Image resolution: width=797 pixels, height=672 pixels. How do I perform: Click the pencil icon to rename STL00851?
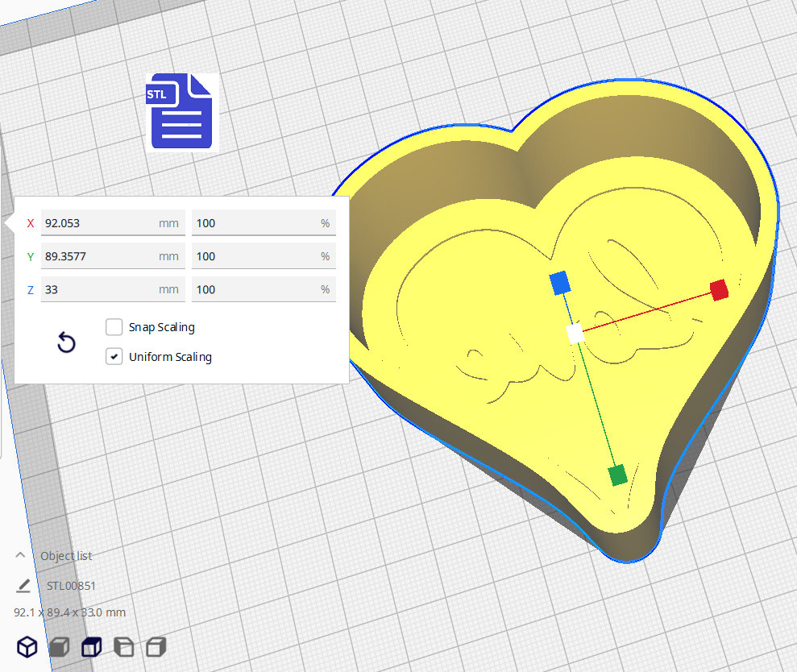[x=23, y=585]
